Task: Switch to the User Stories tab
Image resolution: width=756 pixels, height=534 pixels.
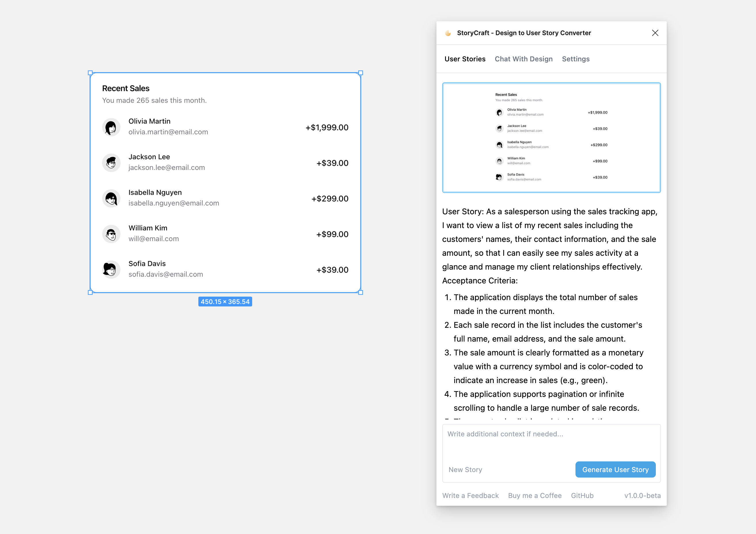Action: (x=465, y=59)
